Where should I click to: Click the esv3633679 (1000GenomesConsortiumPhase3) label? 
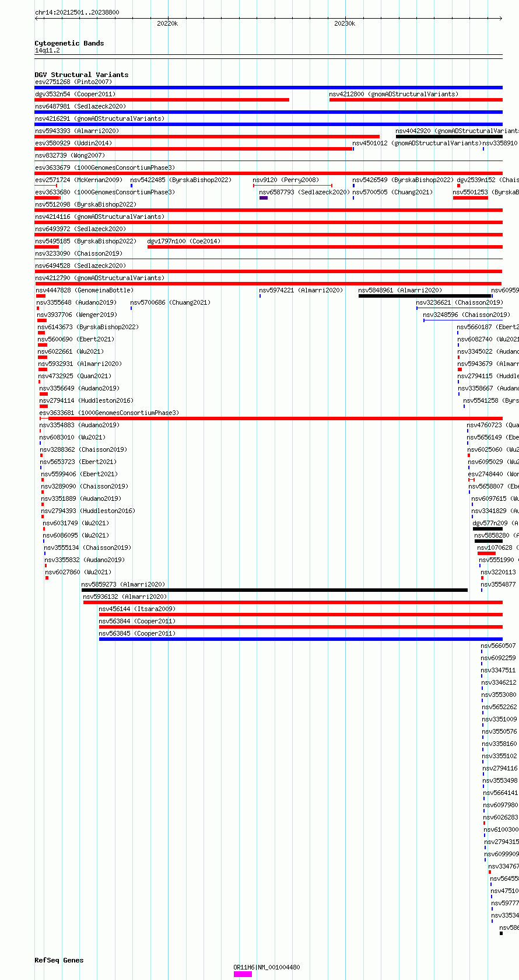[x=105, y=168]
